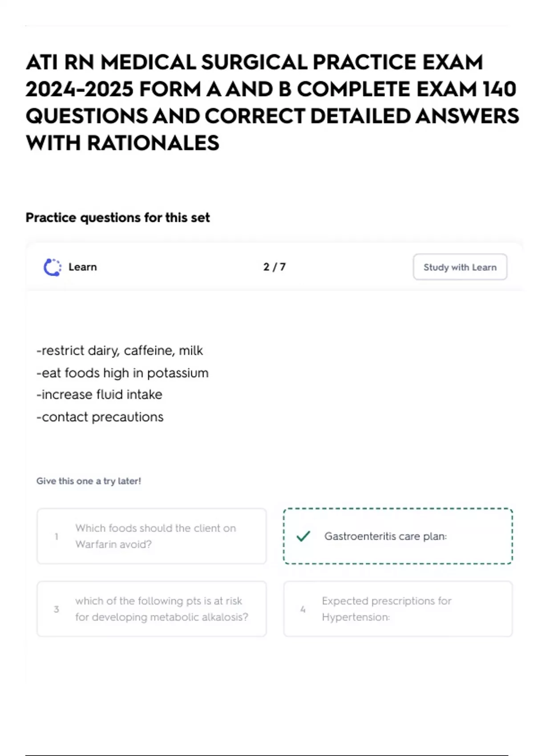Choose the Gastroenteritis care plan answer

coord(398,536)
